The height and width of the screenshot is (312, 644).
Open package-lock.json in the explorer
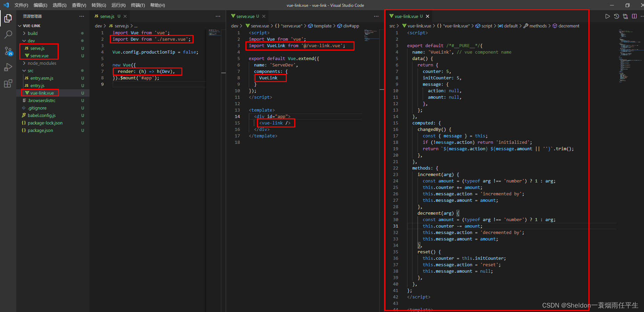53,123
